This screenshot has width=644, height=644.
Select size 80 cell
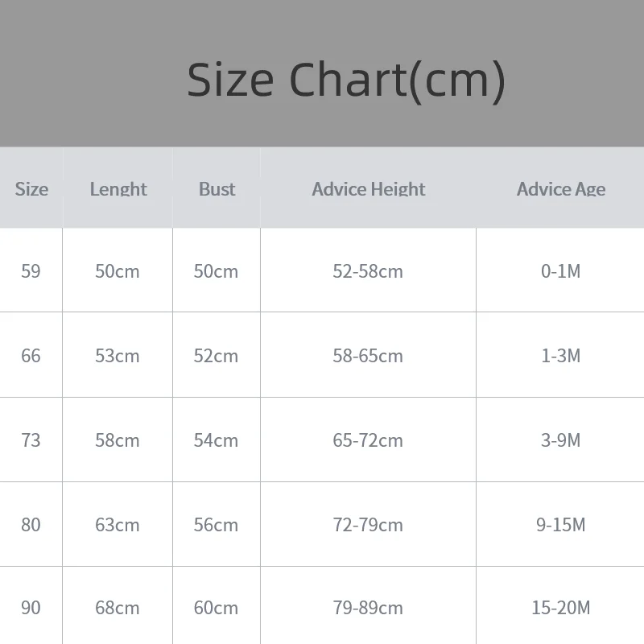tap(31, 525)
